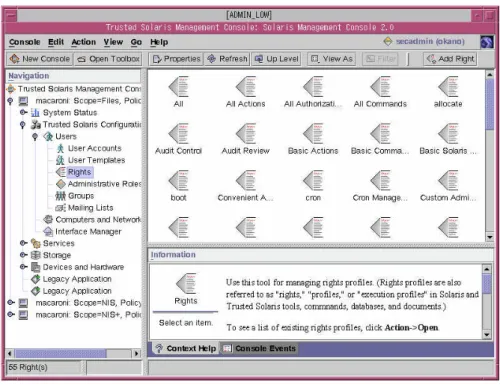
Task: Open the Audit Review rights icon
Action: [x=246, y=134]
